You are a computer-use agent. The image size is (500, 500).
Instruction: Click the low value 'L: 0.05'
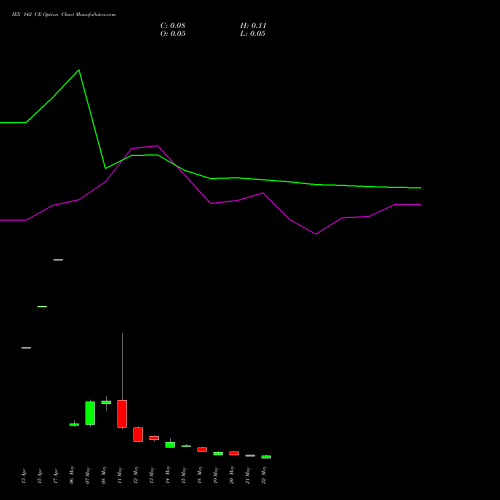[253, 34]
